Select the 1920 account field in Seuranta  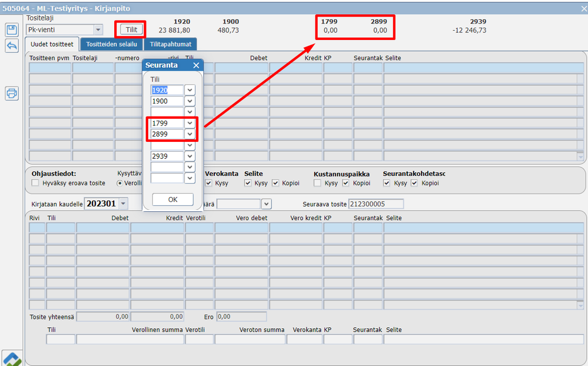(167, 90)
